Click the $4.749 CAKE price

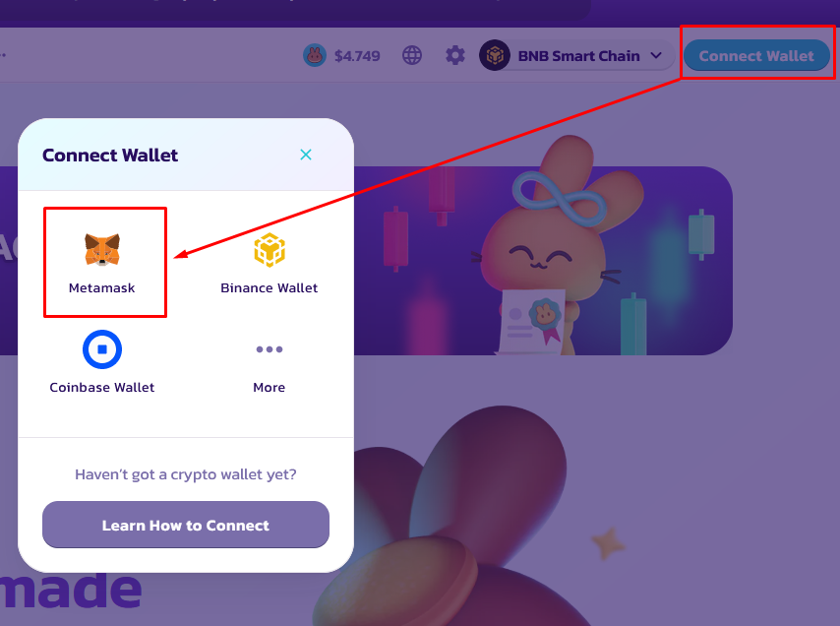[357, 56]
